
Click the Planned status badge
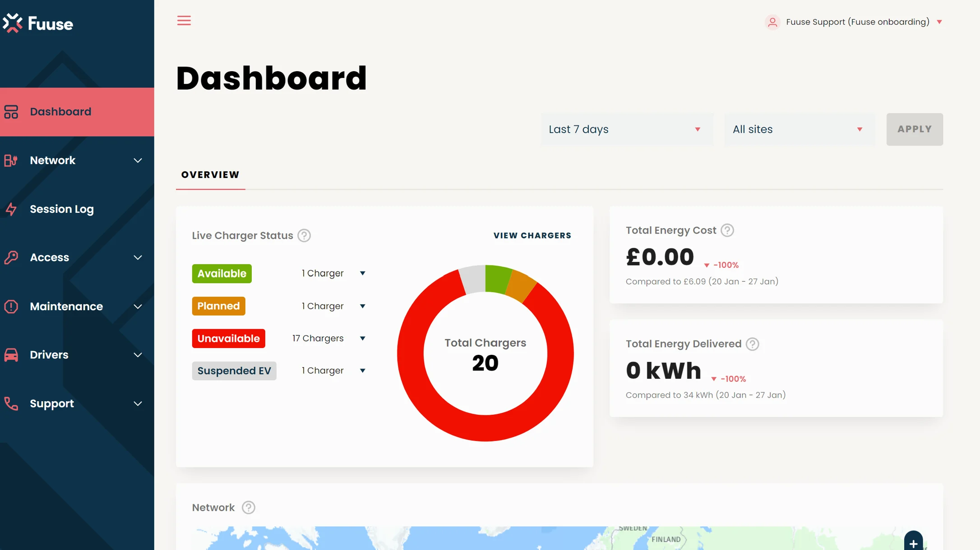point(218,306)
